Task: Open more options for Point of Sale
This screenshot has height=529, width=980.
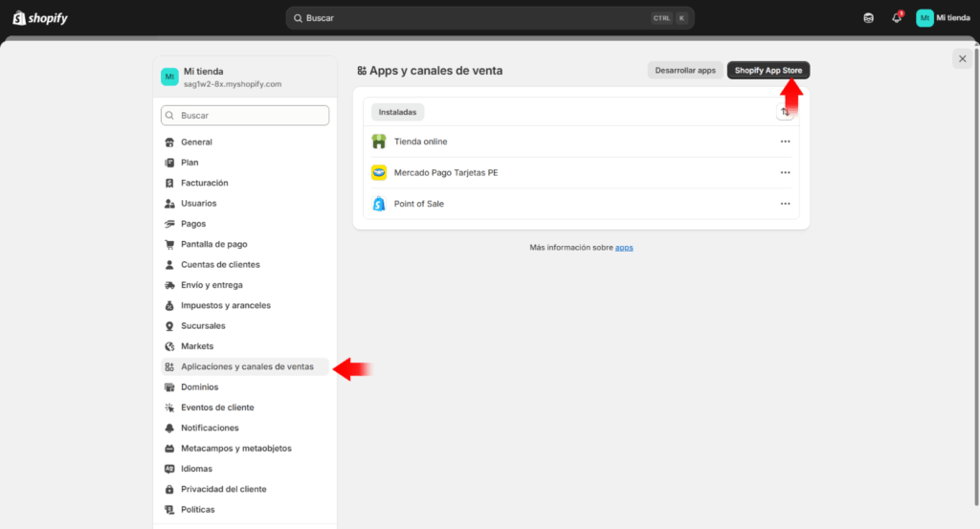Action: coord(785,204)
